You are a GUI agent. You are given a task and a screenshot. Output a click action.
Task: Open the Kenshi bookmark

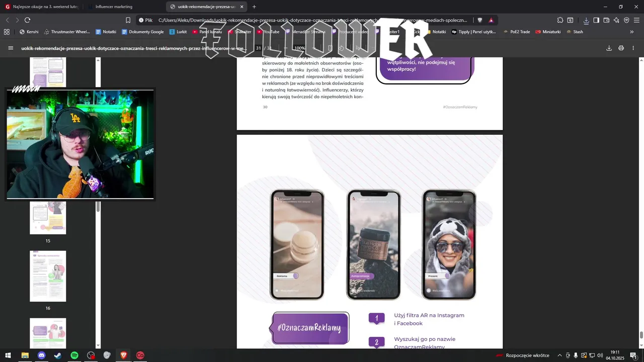click(29, 32)
